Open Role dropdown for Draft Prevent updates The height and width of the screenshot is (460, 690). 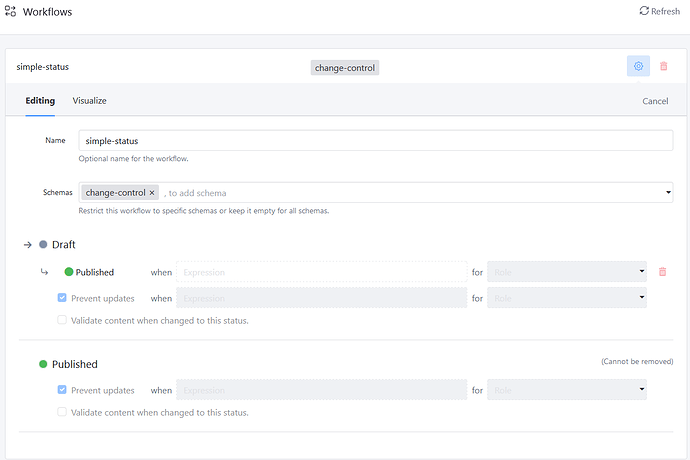tap(567, 298)
